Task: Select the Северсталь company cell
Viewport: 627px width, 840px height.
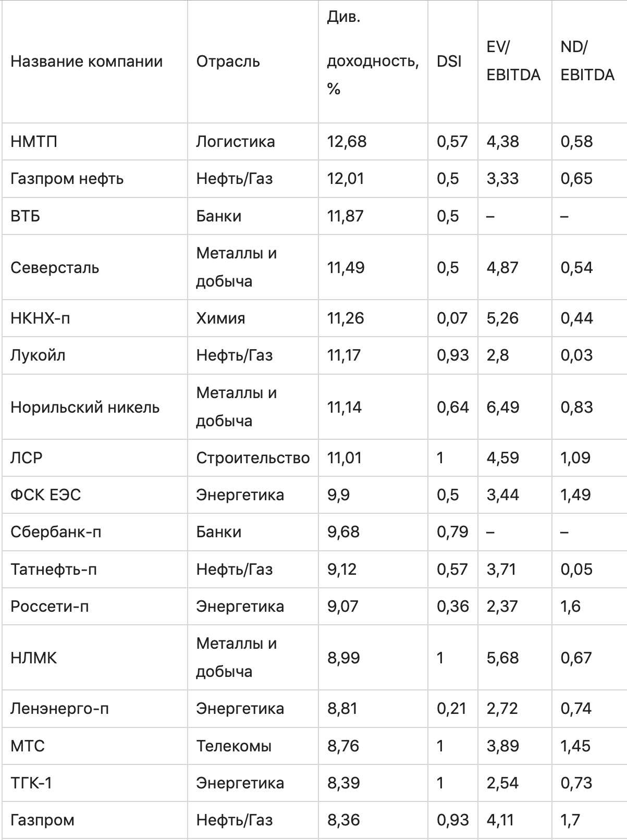Action: tap(55, 267)
